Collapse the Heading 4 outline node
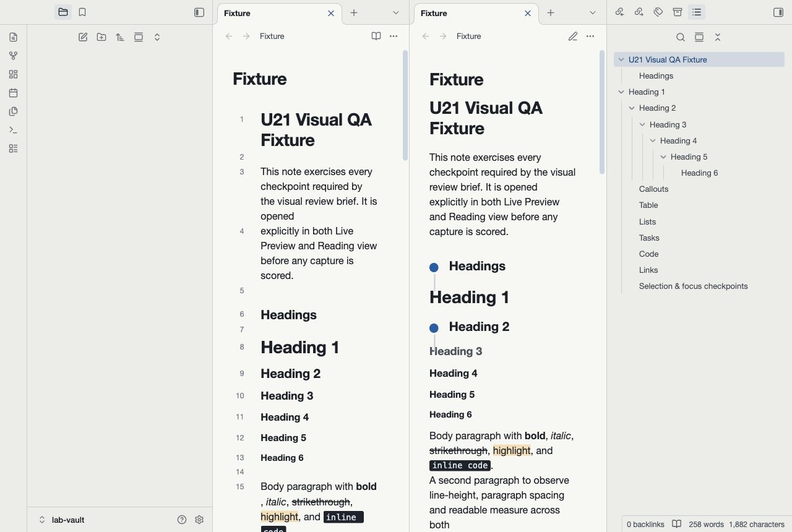 [653, 141]
